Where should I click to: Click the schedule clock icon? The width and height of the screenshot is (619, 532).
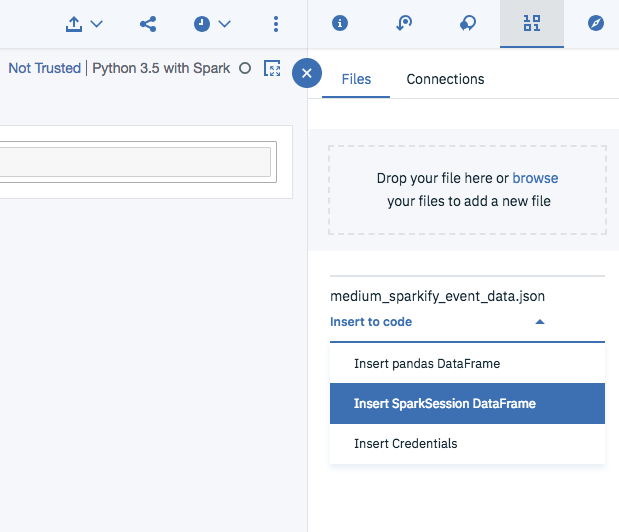coord(202,23)
